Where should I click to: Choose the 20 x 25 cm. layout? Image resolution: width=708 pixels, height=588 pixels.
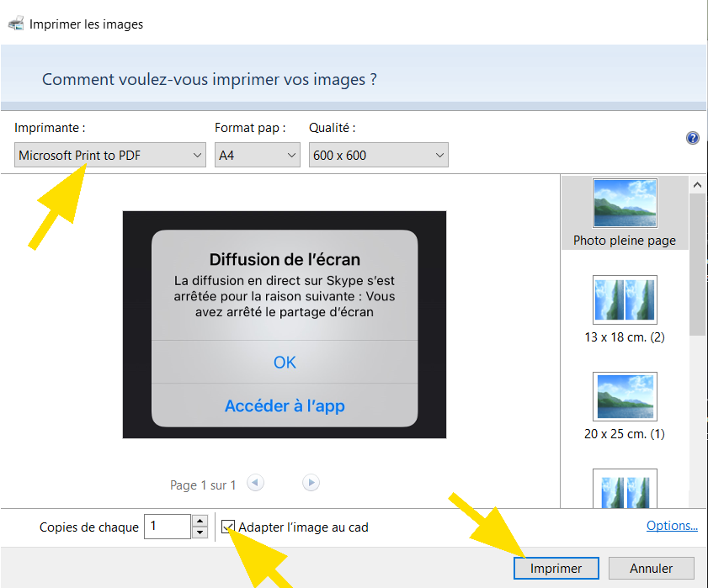point(625,405)
